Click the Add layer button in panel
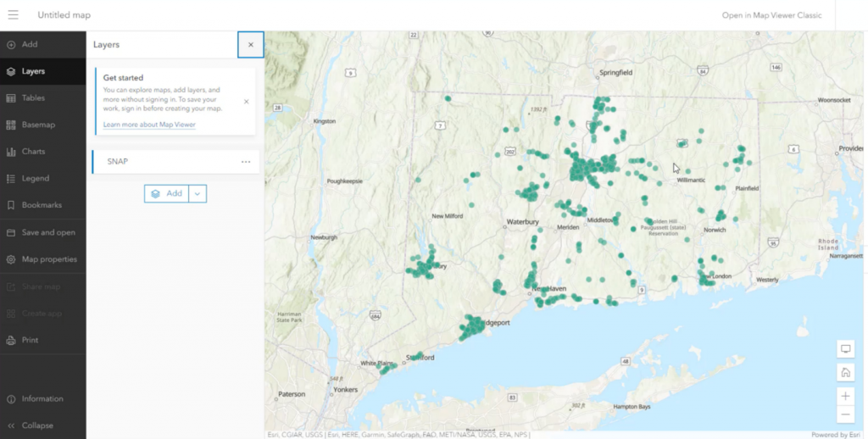Image resolution: width=868 pixels, height=439 pixels. tap(167, 194)
